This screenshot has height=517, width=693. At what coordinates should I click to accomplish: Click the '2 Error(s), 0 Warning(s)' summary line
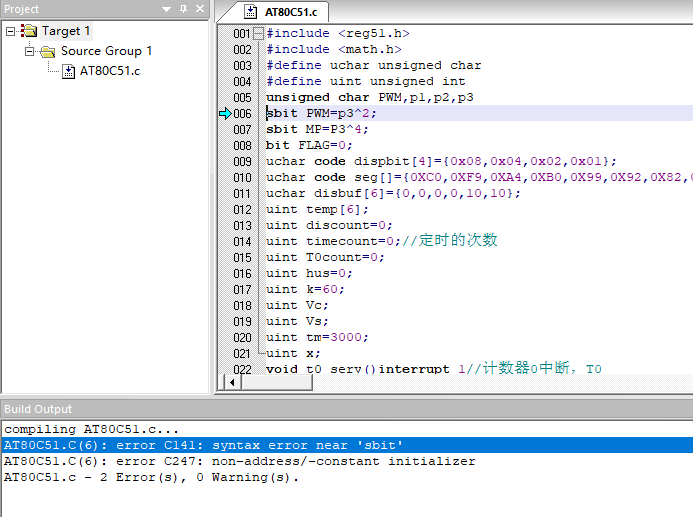coord(151,477)
